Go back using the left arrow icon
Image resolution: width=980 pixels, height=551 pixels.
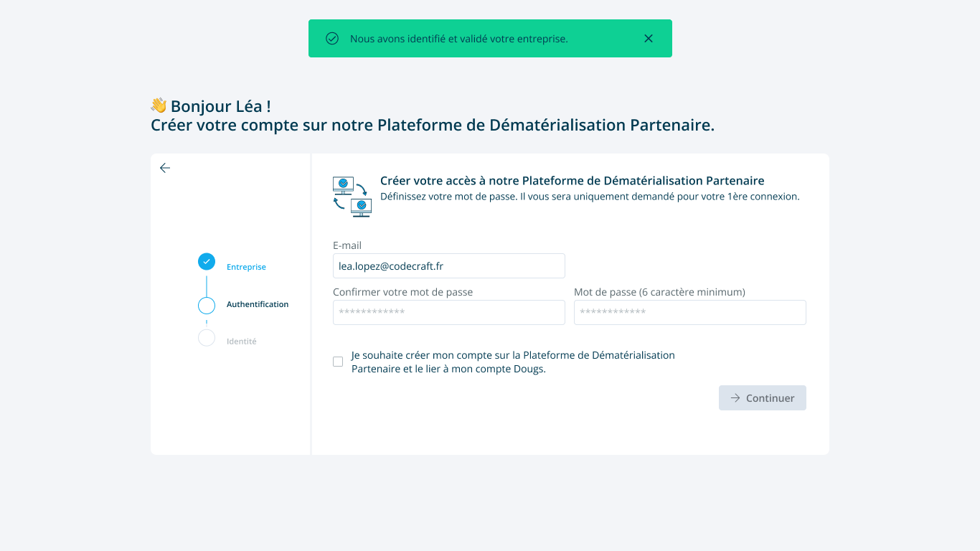pos(165,168)
